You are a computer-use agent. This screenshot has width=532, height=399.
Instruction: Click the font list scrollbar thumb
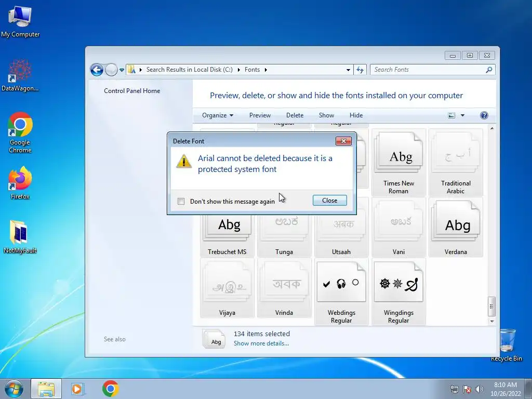pos(491,306)
